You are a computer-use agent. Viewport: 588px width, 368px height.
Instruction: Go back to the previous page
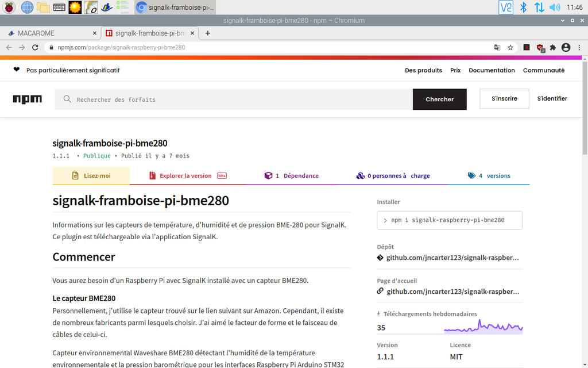9,47
